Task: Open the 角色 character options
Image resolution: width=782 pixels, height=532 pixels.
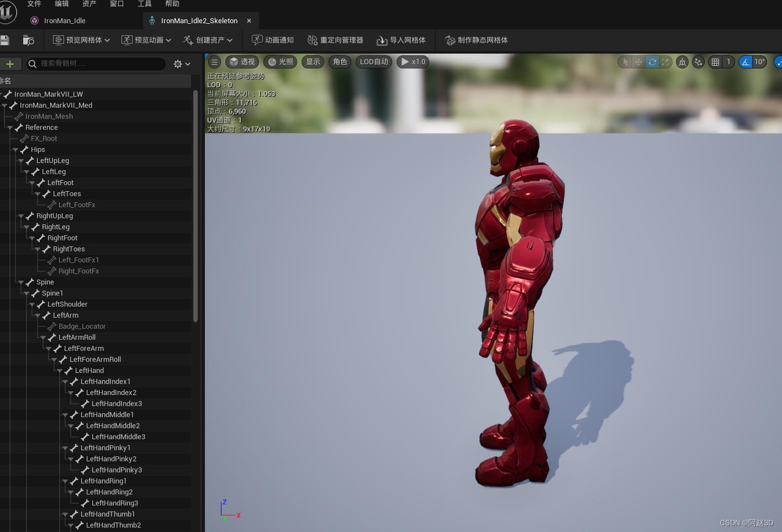Action: click(340, 62)
